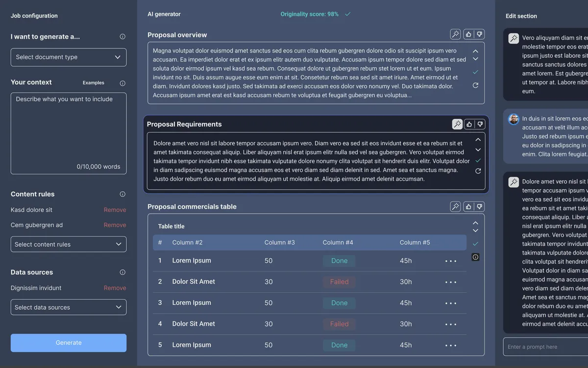Thumbs down the Proposal commercials table
Screen dimensions: 588x368
[x=480, y=207]
